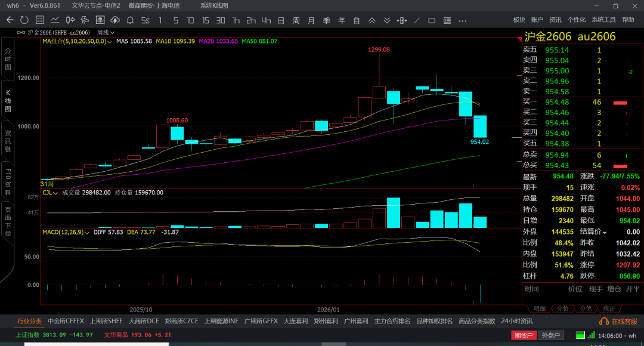This screenshot has height=346, width=644.
Task: Open 24小时资讯 news
Action: [x=516, y=322]
